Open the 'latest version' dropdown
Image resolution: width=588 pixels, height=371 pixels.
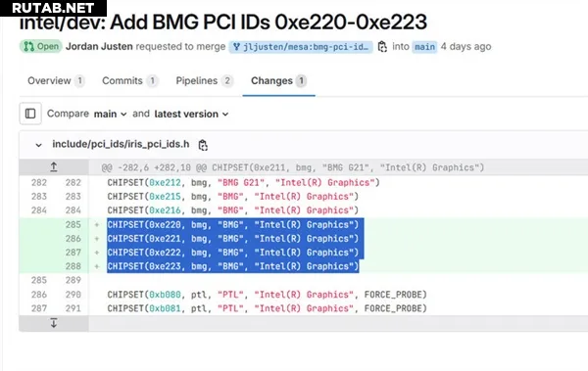(191, 114)
